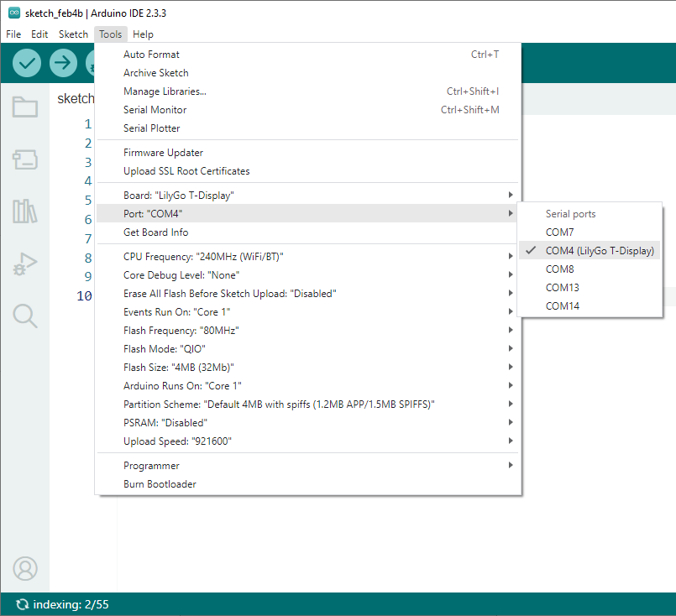Open the Sketchbook folder icon
The image size is (676, 616).
pos(25,107)
